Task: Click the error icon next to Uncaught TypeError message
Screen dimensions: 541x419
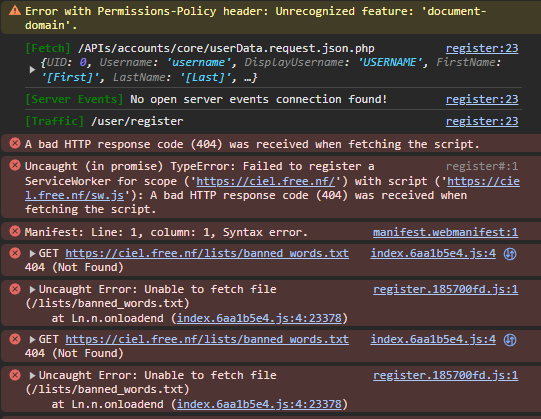Action: point(15,165)
